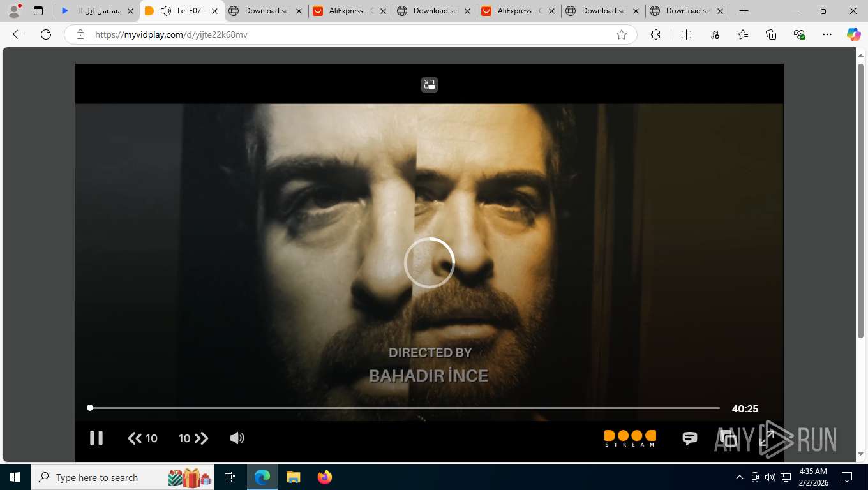
Task: Open a new browser tab
Action: [x=744, y=11]
